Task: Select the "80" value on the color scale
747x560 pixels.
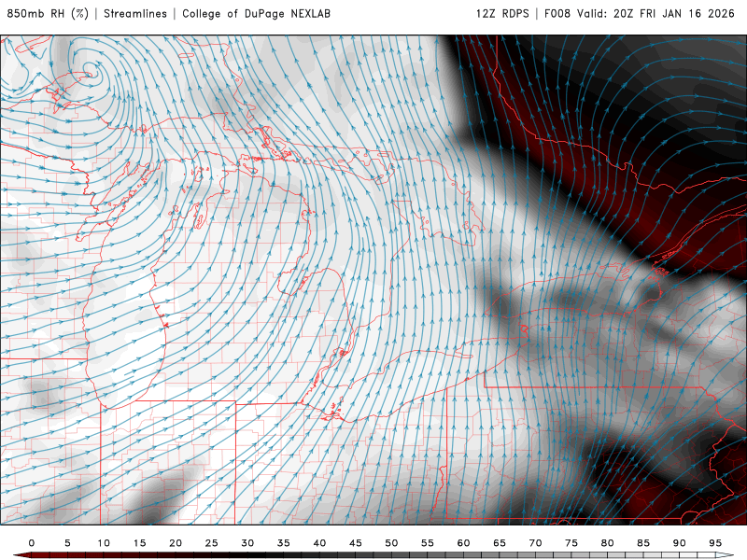Action: click(x=607, y=543)
